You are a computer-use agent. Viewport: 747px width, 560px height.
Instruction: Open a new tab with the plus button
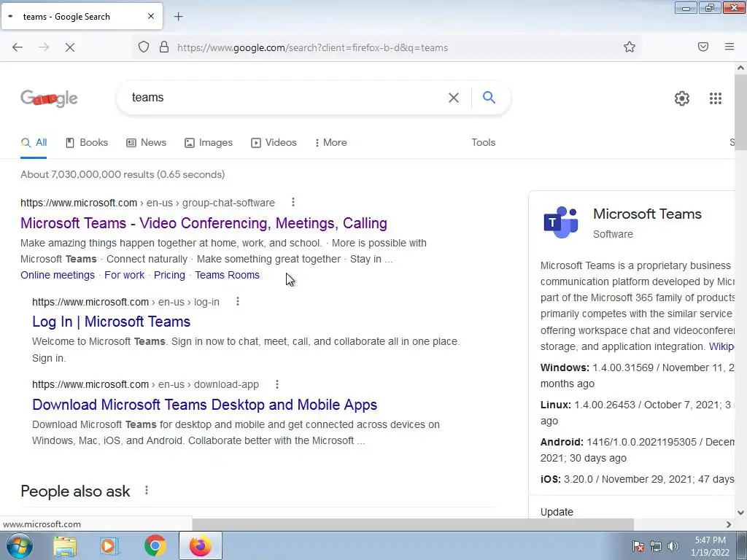pyautogui.click(x=179, y=17)
